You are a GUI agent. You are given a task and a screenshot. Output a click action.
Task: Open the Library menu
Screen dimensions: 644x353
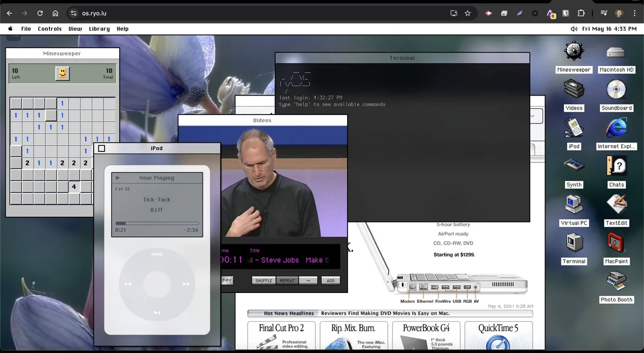[99, 29]
